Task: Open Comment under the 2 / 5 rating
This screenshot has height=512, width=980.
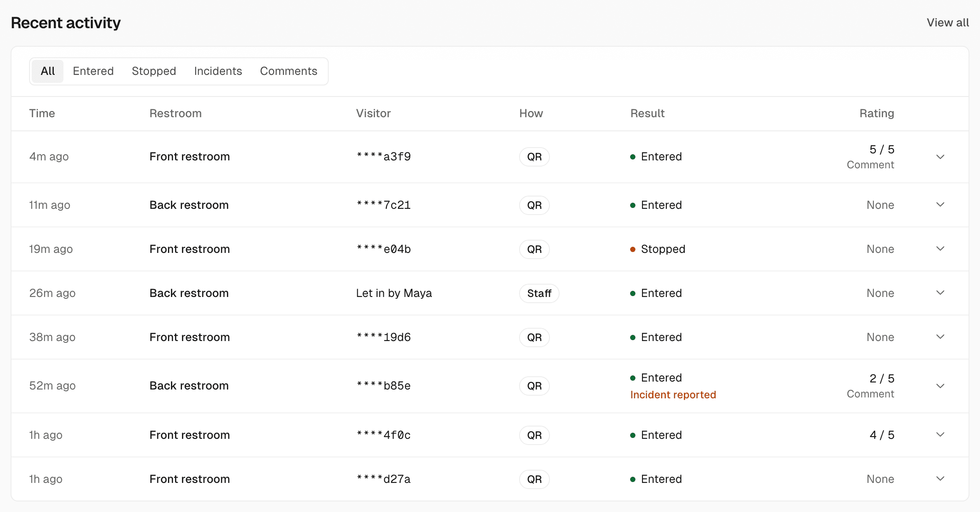Action: coord(870,394)
